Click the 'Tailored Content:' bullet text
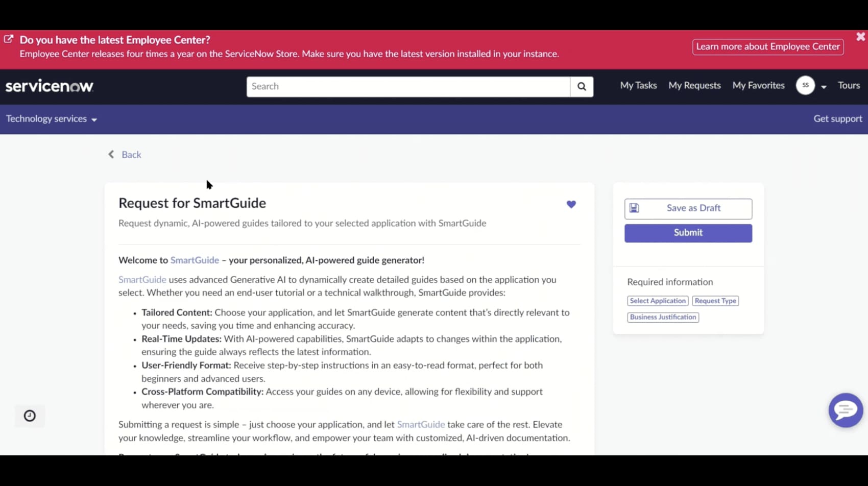This screenshot has height=486, width=868. [177, 312]
